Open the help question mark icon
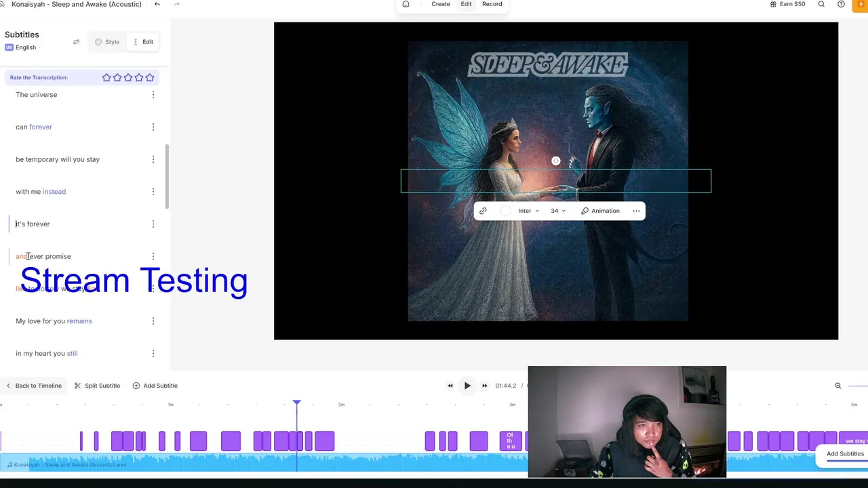 [x=841, y=4]
